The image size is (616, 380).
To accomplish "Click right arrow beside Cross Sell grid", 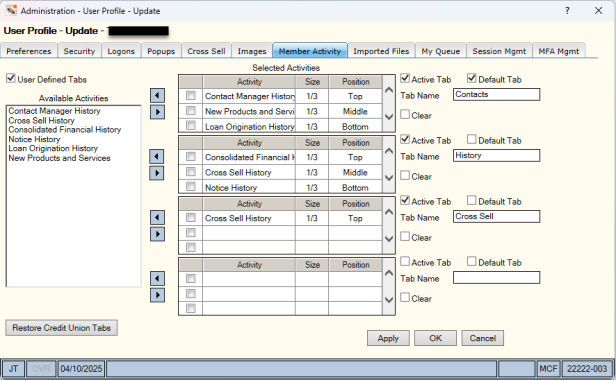I will click(157, 234).
